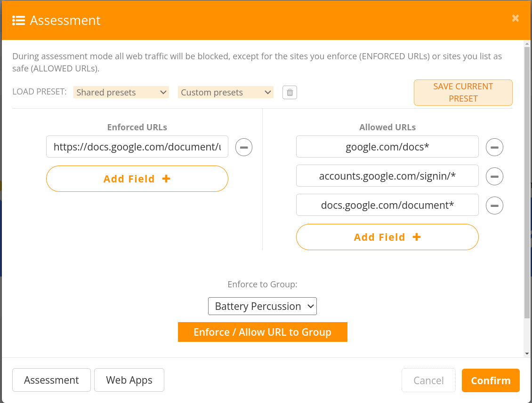
Task: Click the dialog's vertical scrollbar
Action: click(527, 183)
